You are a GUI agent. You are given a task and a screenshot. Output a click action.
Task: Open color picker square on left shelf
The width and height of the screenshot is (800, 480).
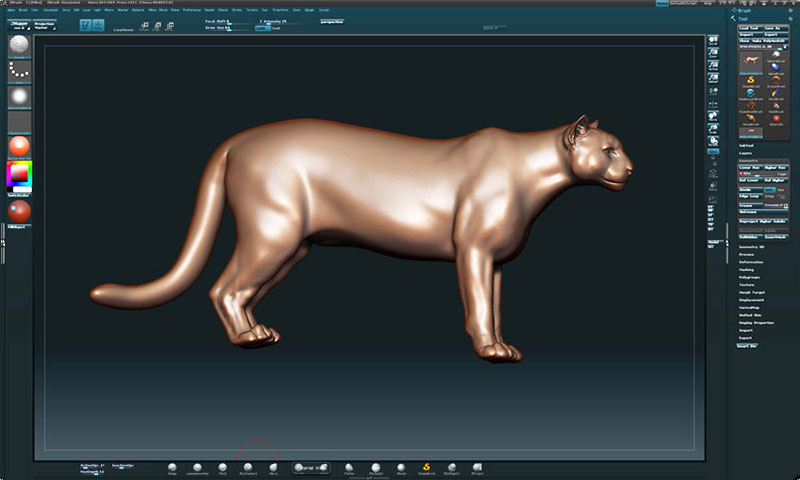coord(19,175)
